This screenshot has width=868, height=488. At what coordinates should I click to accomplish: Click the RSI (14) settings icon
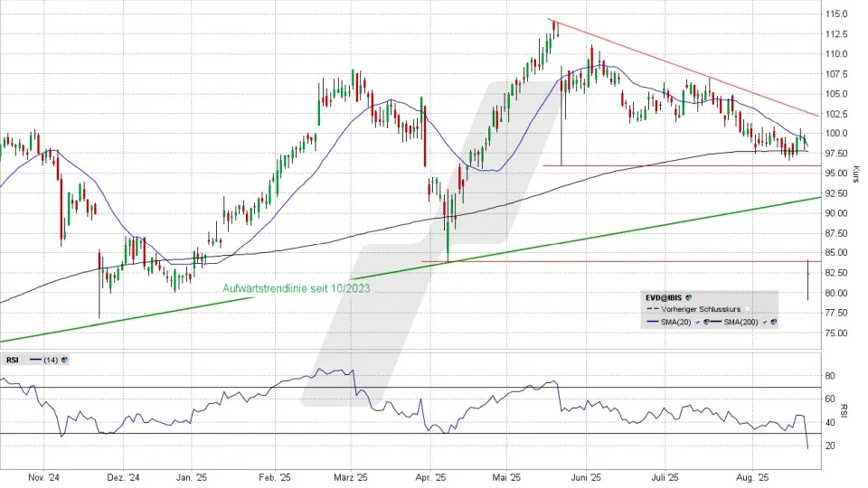point(65,361)
